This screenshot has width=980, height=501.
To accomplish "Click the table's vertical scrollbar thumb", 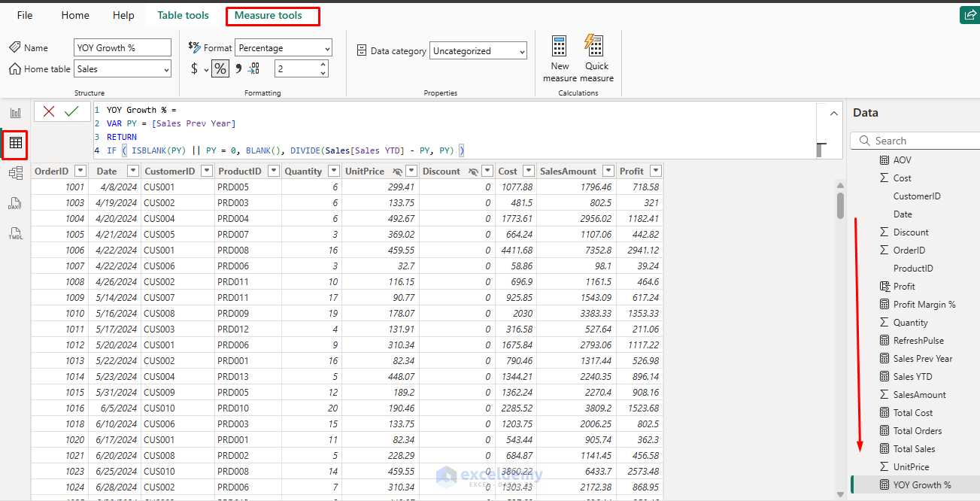I will [x=840, y=205].
